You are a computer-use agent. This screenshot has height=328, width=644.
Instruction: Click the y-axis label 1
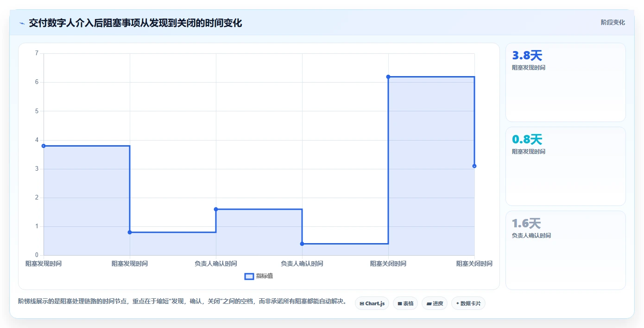coord(37,226)
